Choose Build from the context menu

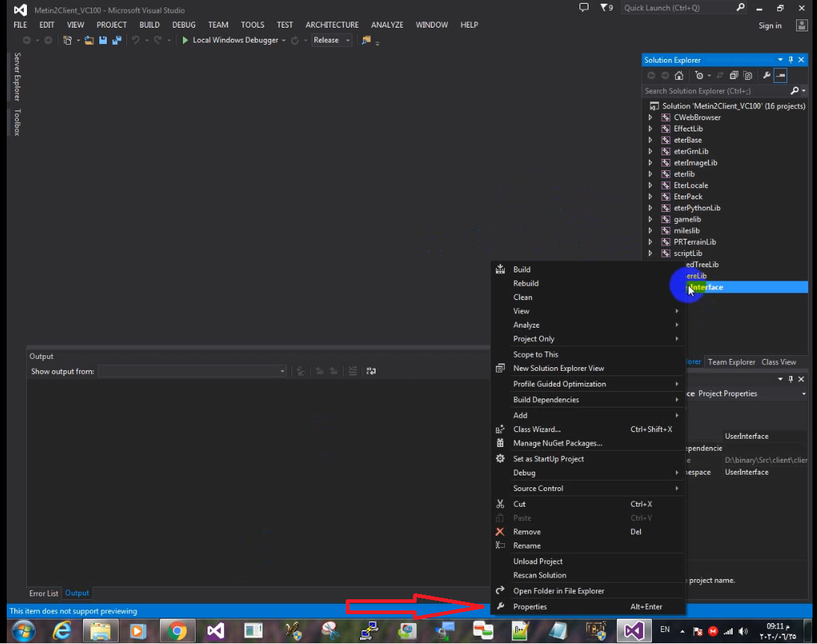tap(587, 269)
